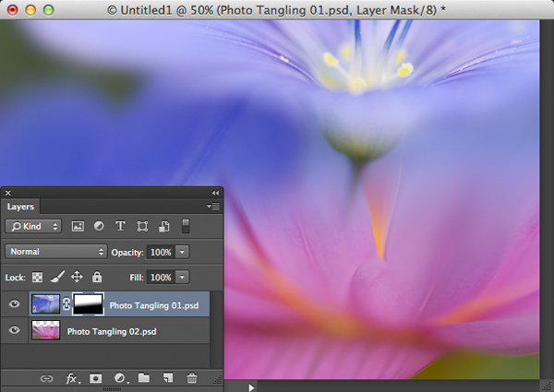554x392 pixels.
Task: Open the Kind filter type dropdown
Action: pos(33,227)
